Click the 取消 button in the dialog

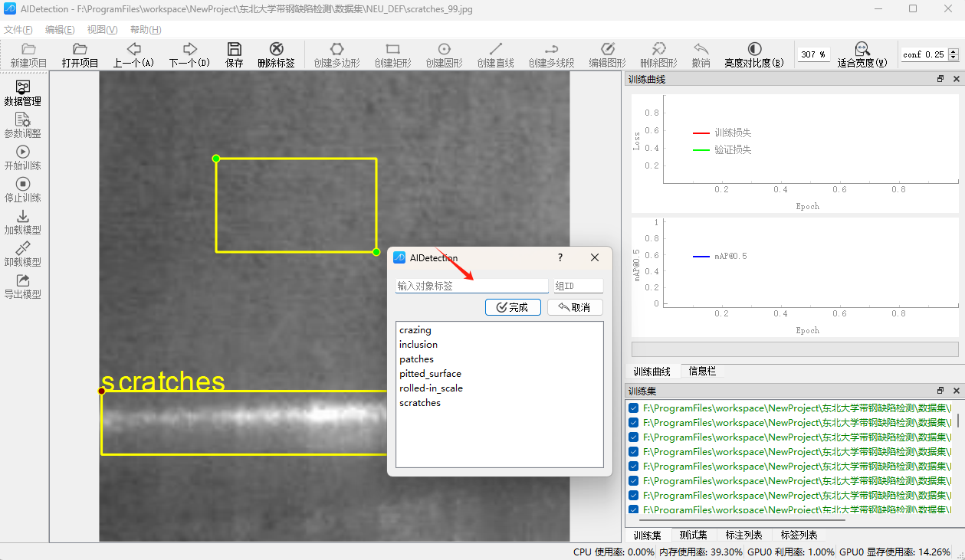point(575,307)
